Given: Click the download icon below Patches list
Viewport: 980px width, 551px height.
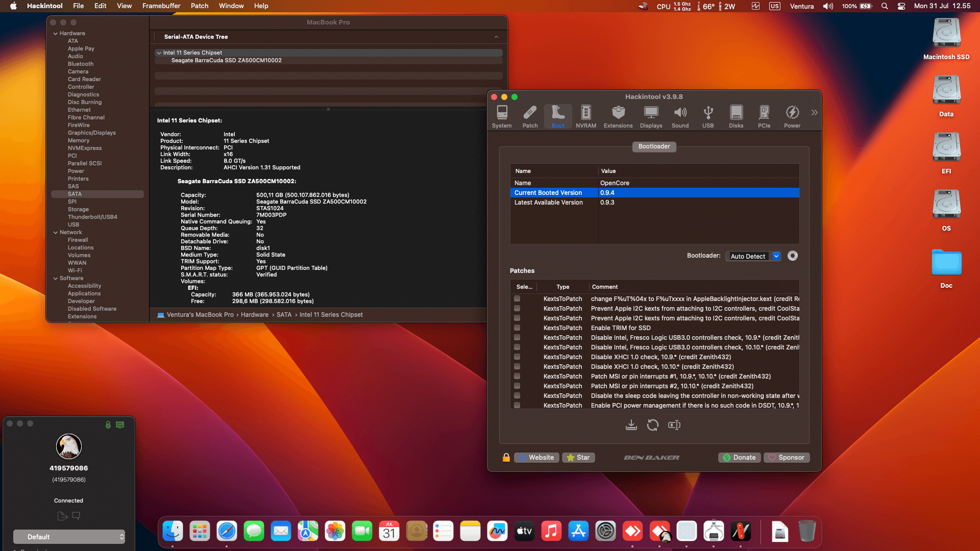Looking at the screenshot, I should click(x=631, y=425).
